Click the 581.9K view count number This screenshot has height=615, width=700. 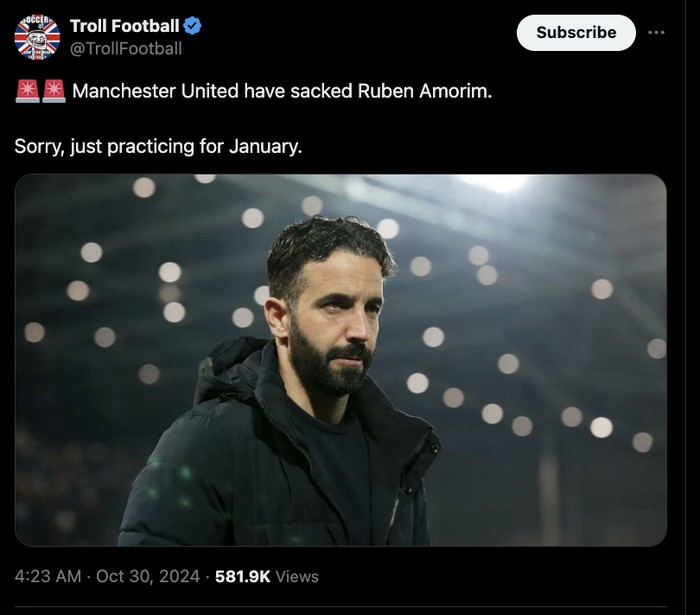[x=242, y=576]
